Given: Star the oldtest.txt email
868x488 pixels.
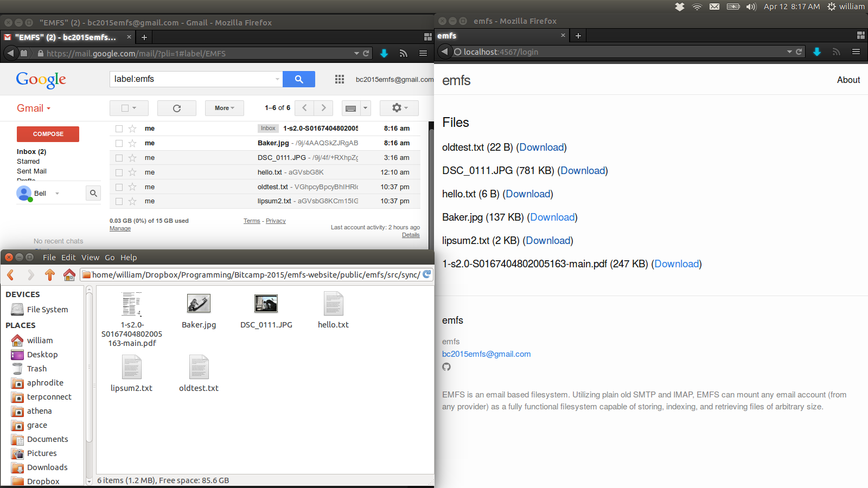Looking at the screenshot, I should (132, 187).
